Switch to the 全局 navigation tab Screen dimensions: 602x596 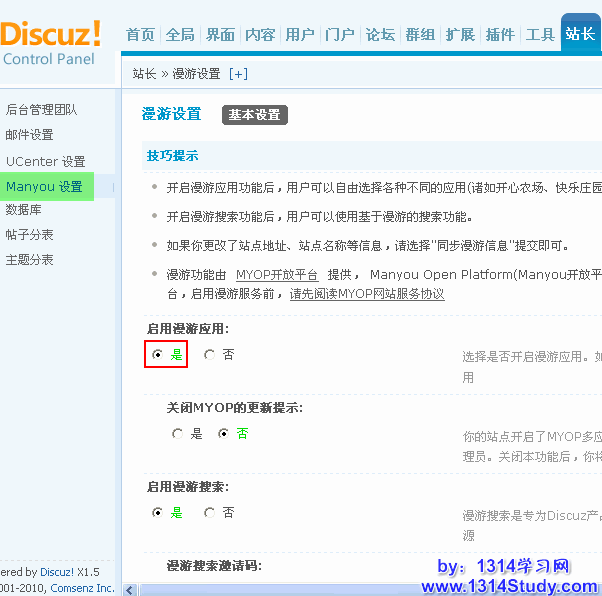click(180, 35)
